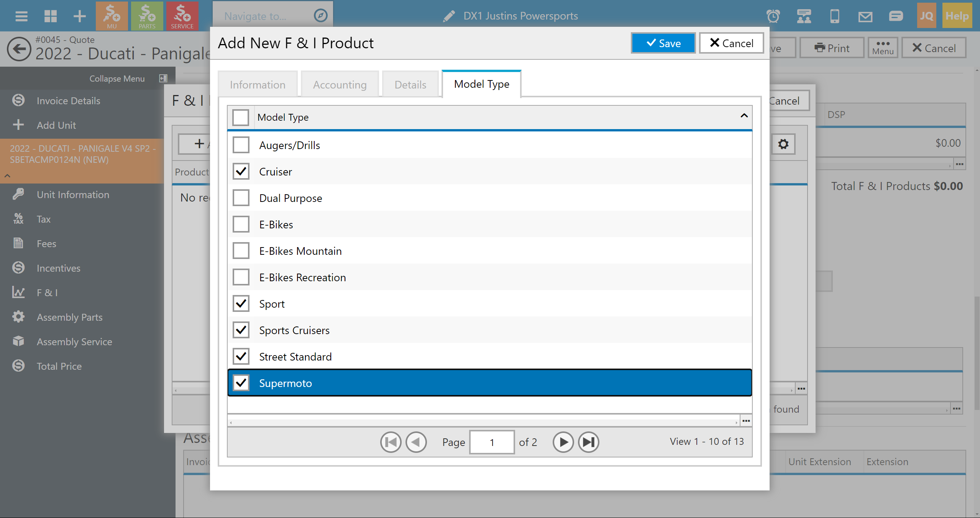Switch to the Details tab

click(410, 85)
